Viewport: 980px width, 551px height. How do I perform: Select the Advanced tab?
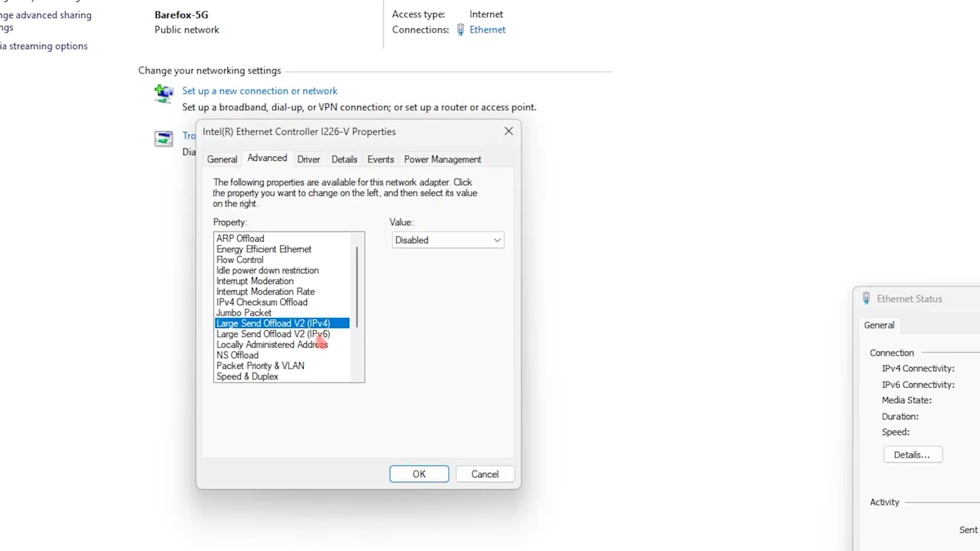click(267, 158)
